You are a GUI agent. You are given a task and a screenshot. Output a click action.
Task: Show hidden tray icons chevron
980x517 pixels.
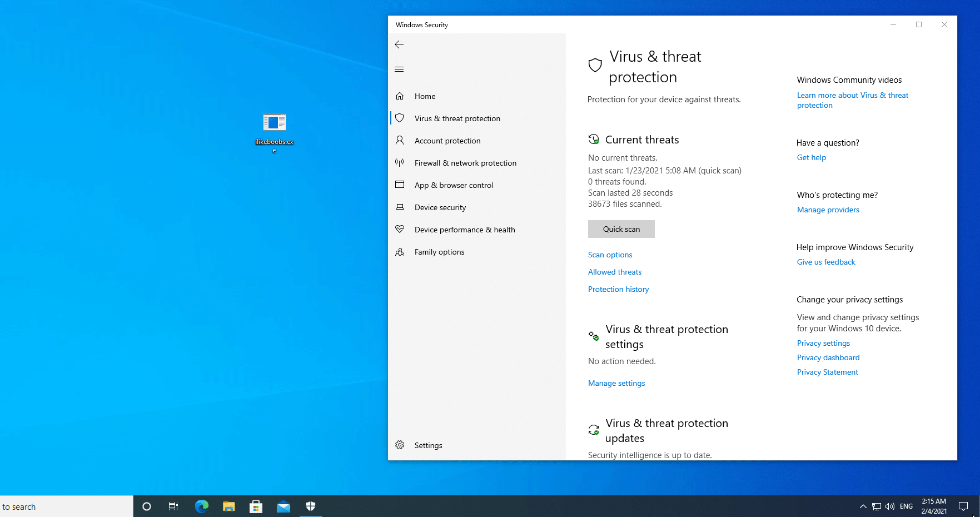coord(863,506)
